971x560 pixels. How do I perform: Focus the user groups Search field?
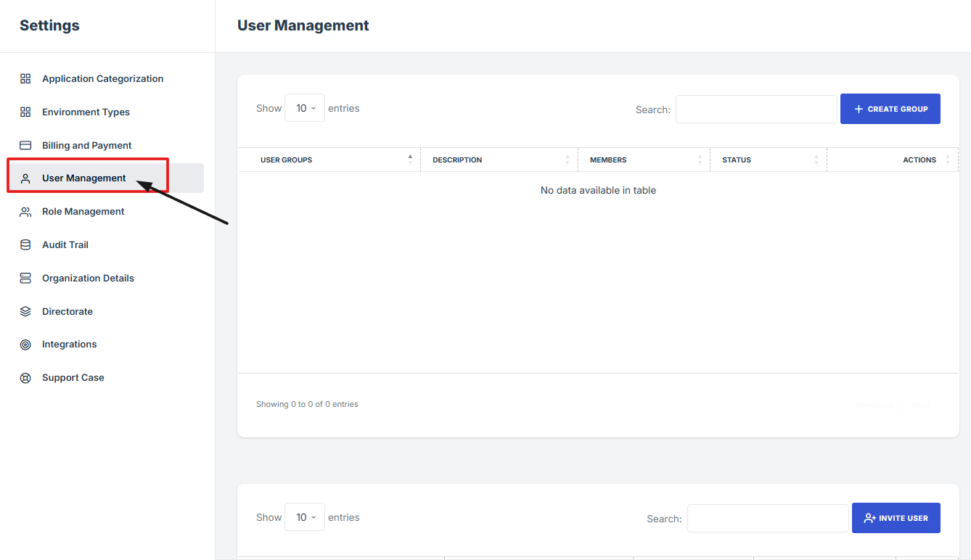[756, 110]
